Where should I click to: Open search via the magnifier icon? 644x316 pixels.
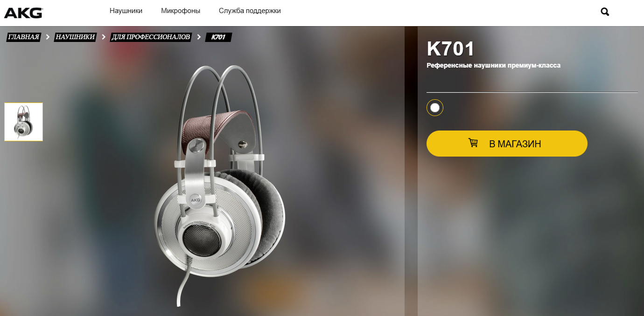tap(605, 12)
